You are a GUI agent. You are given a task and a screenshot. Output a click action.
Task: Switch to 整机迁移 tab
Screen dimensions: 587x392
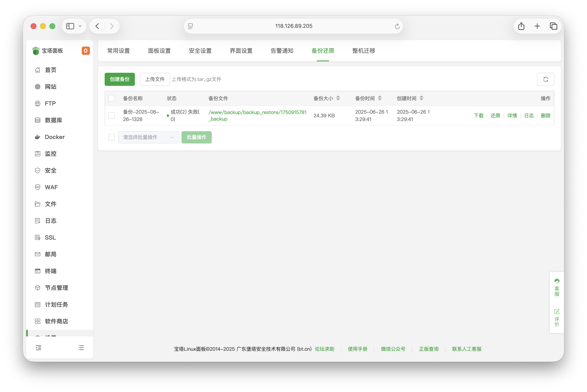click(363, 51)
